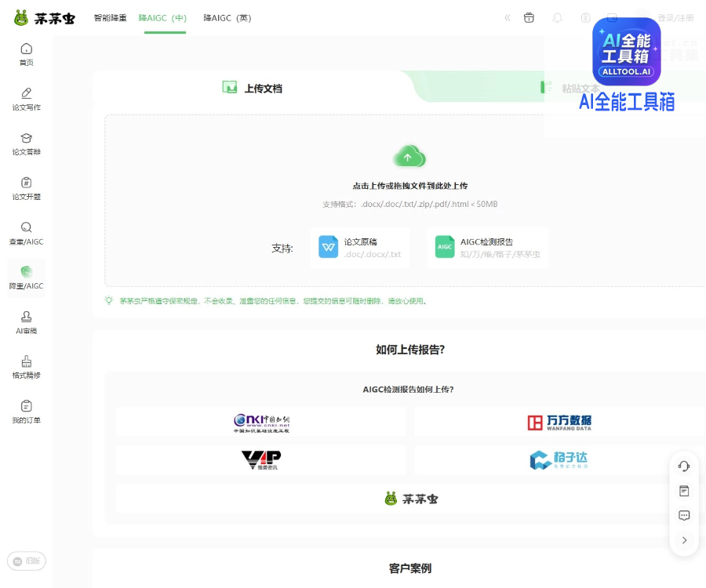The image size is (706, 588).
Task: Open the gift box icon
Action: click(x=529, y=18)
